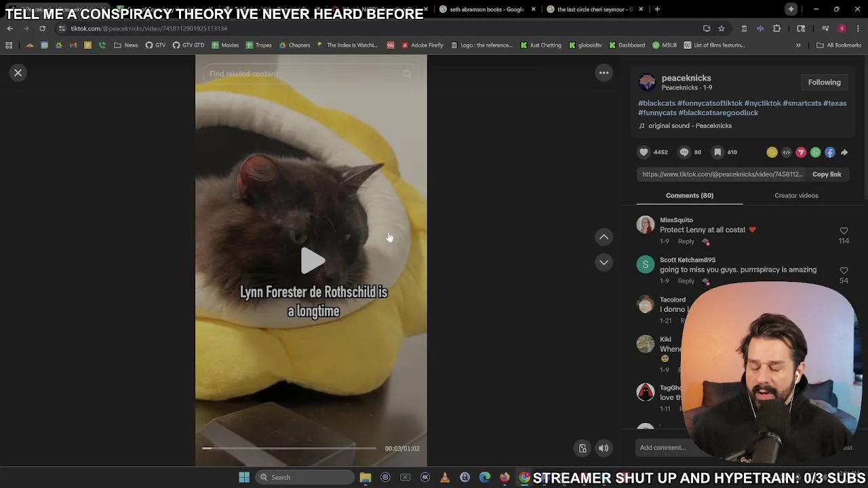This screenshot has width=868, height=488.
Task: Open the peaceknicks username link
Action: pos(686,78)
